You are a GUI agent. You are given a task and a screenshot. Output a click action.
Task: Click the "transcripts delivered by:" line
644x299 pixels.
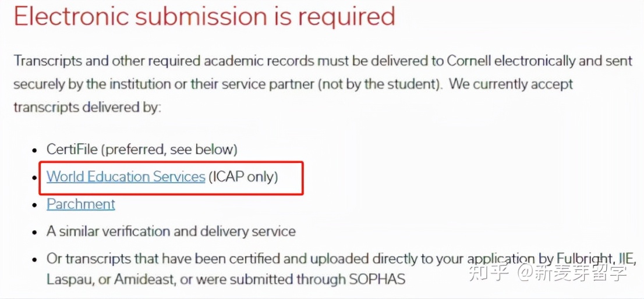click(87, 108)
